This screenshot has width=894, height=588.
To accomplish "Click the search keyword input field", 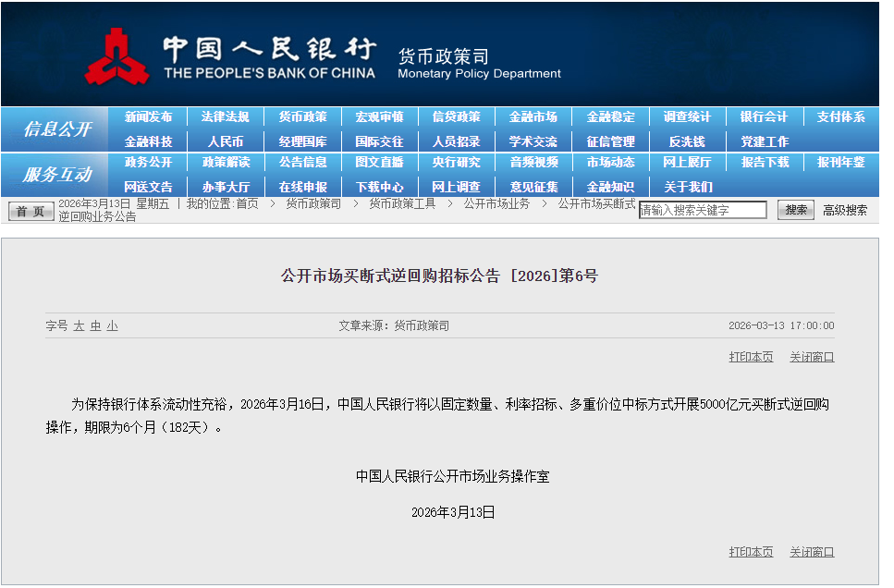I will [703, 210].
